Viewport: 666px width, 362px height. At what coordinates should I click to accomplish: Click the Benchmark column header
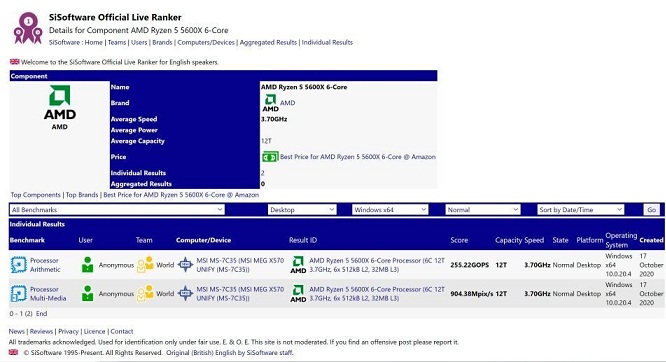[27, 240]
